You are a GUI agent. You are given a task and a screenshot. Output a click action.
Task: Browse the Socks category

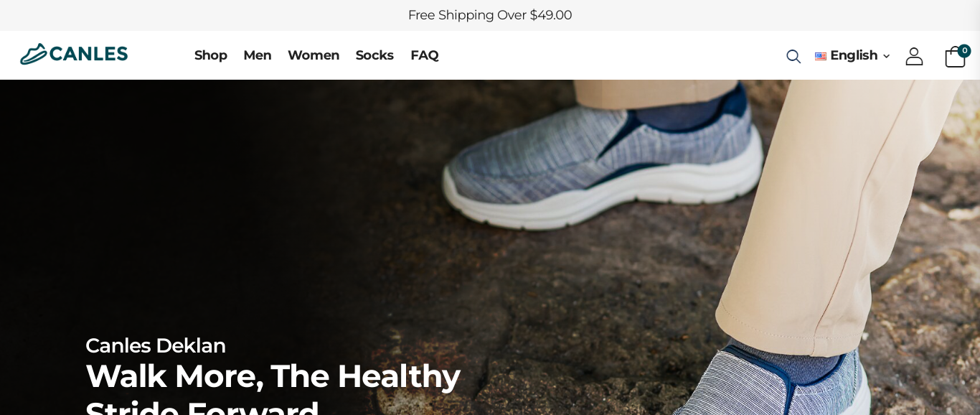click(374, 55)
